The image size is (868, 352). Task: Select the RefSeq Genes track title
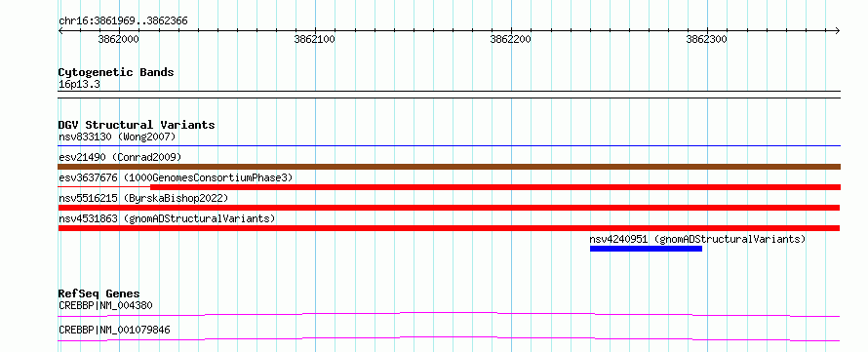click(99, 293)
